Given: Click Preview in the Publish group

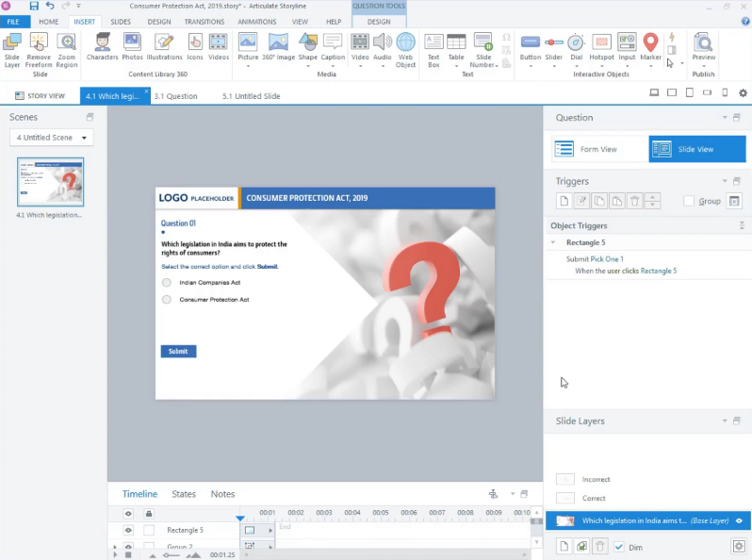Looking at the screenshot, I should [x=704, y=46].
